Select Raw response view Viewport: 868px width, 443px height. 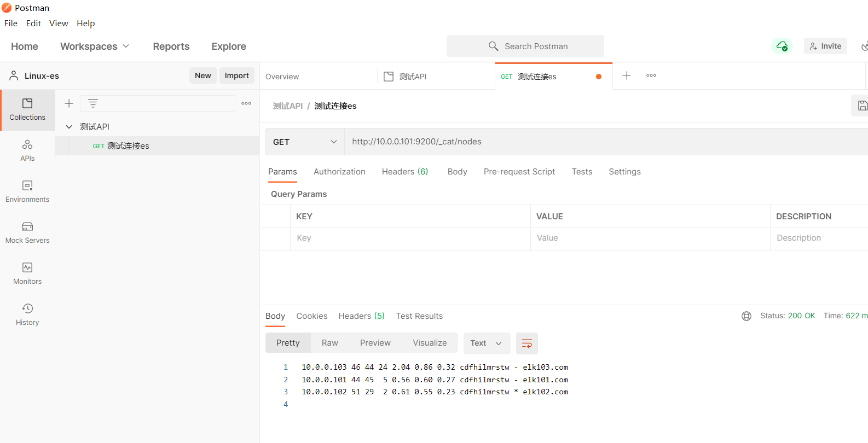pyautogui.click(x=330, y=343)
